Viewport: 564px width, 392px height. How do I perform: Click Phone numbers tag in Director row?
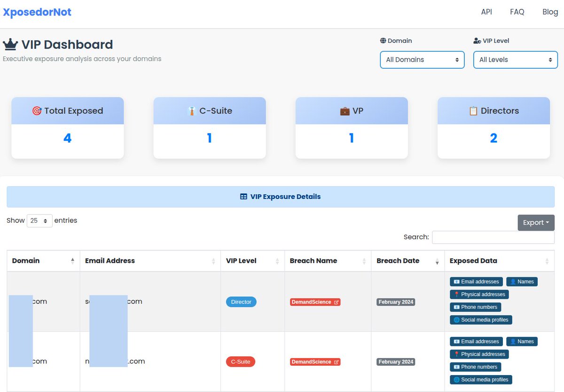(475, 307)
